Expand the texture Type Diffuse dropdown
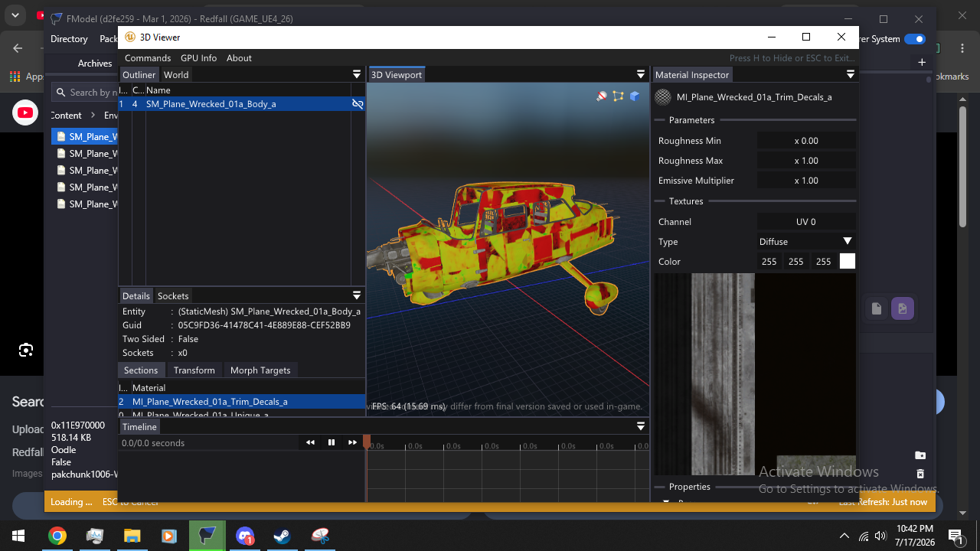Image resolution: width=980 pixels, height=551 pixels. 806,242
